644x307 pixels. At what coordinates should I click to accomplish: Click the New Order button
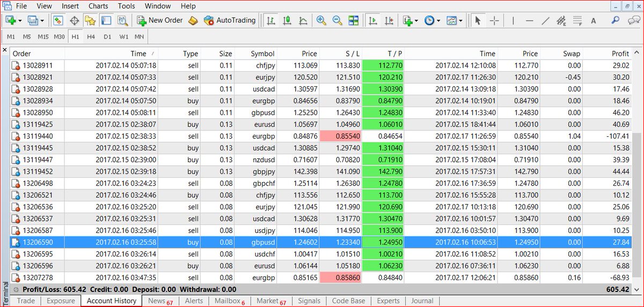click(160, 20)
